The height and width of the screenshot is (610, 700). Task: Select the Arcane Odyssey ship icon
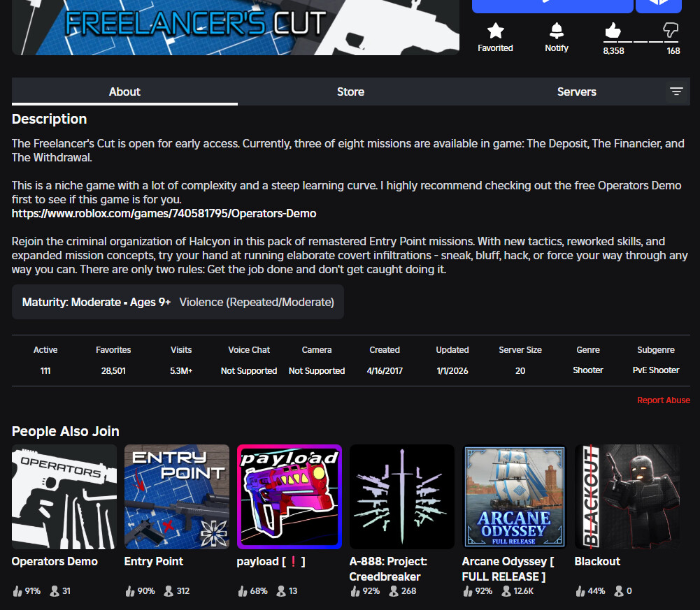tap(515, 497)
